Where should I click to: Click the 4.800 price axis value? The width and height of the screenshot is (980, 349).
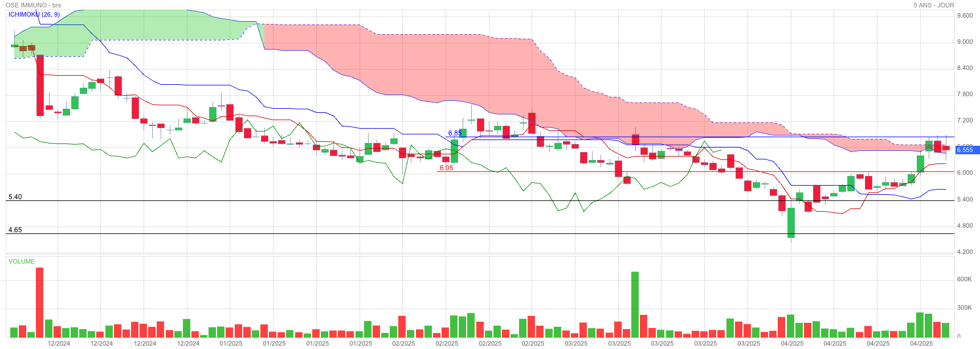(965, 226)
